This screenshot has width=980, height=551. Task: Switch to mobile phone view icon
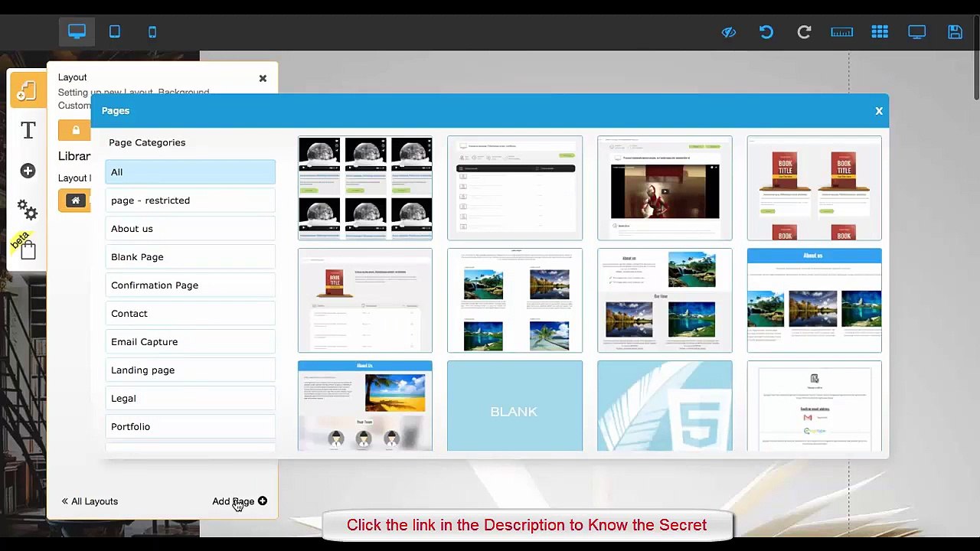click(x=152, y=32)
